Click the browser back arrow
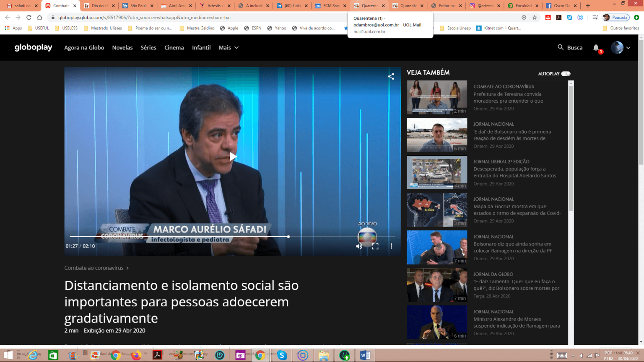Viewport: 644px width, 362px height. (x=7, y=18)
